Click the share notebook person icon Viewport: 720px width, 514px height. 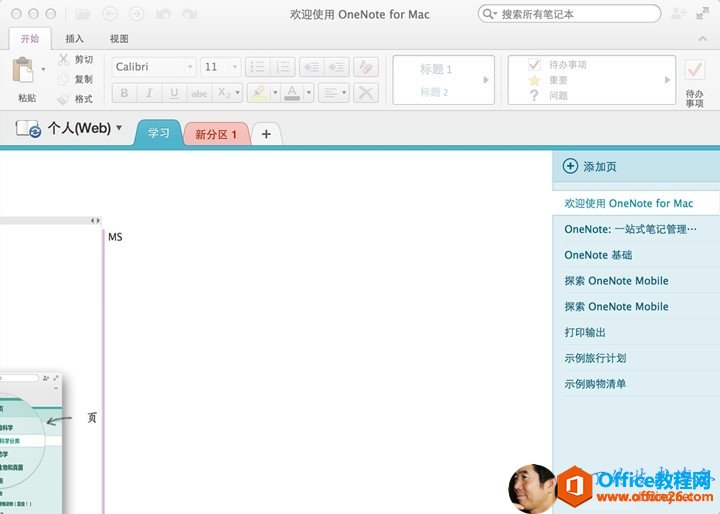[678, 14]
